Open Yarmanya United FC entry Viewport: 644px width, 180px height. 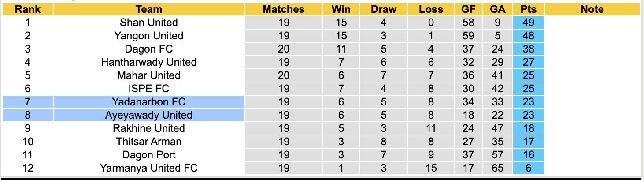tap(149, 168)
